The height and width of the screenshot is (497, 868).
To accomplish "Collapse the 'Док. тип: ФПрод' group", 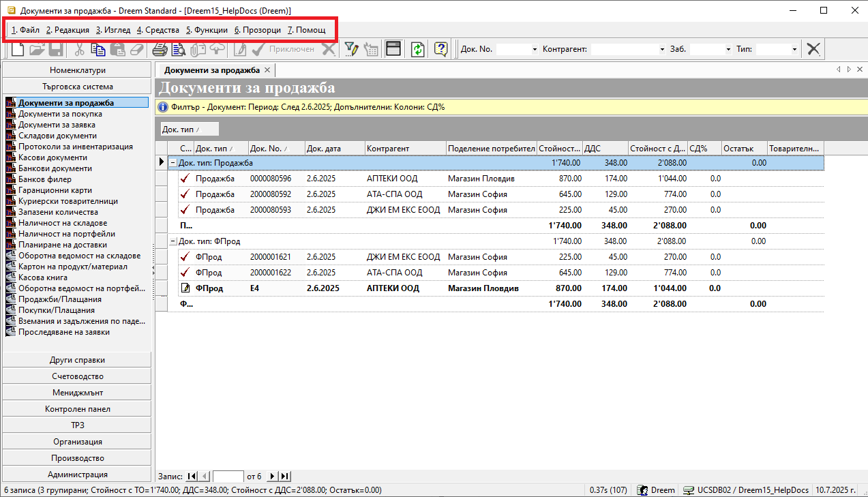I will click(173, 241).
